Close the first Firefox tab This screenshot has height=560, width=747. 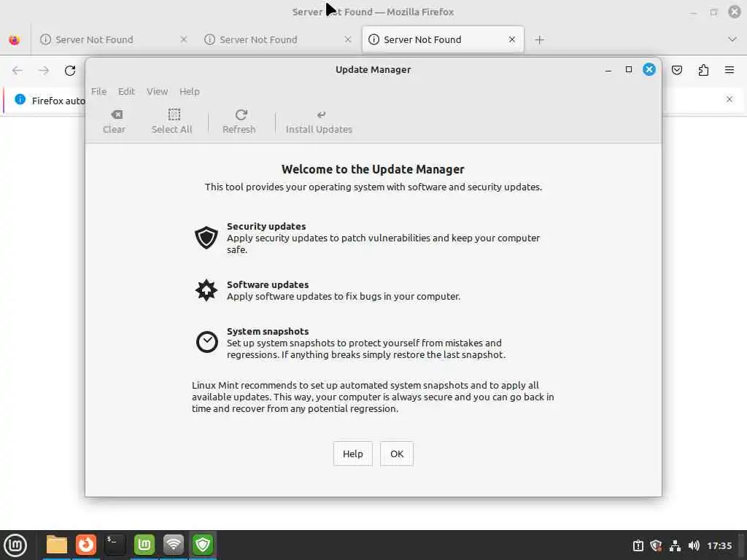tap(183, 39)
